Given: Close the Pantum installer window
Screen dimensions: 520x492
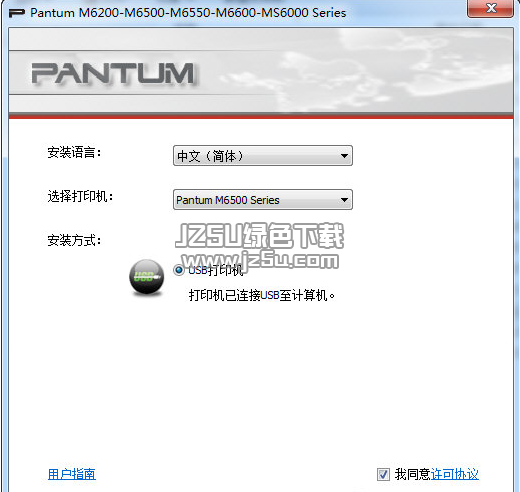Looking at the screenshot, I should 491,8.
